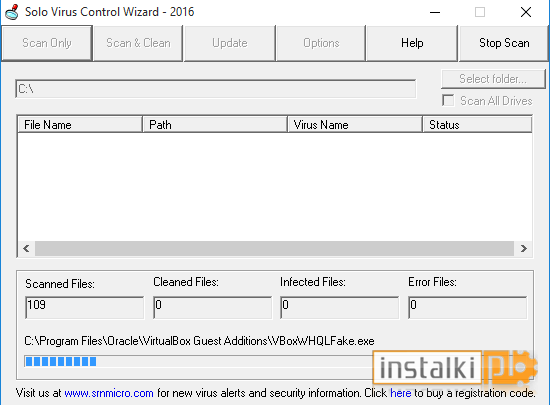550x405 pixels.
Task: Toggle the Scan All Drives checkbox
Action: [x=448, y=101]
